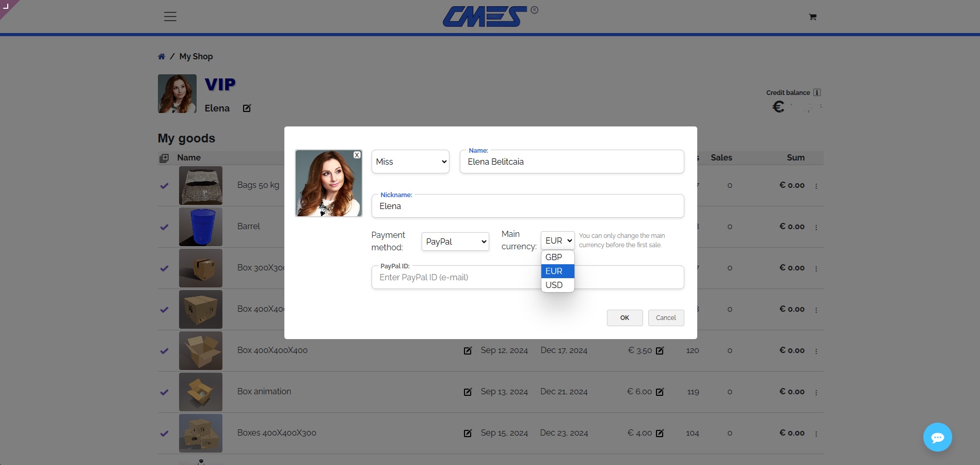Viewport: 980px width, 465px height.
Task: Open the Miss title dropdown
Action: (410, 162)
